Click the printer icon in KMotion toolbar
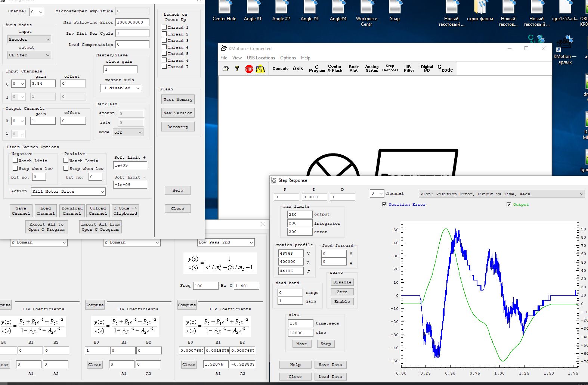This screenshot has width=588, height=385. click(226, 68)
